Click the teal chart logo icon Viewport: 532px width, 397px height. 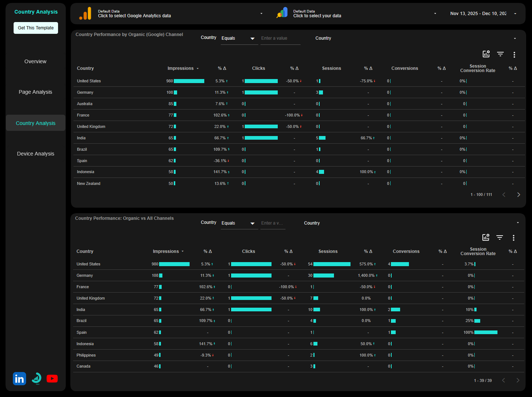[36, 378]
